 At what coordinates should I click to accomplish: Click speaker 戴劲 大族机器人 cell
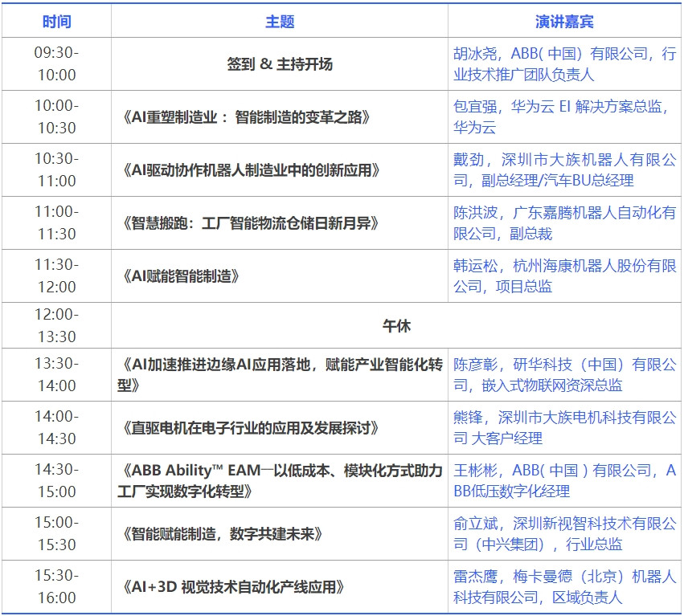(564, 170)
